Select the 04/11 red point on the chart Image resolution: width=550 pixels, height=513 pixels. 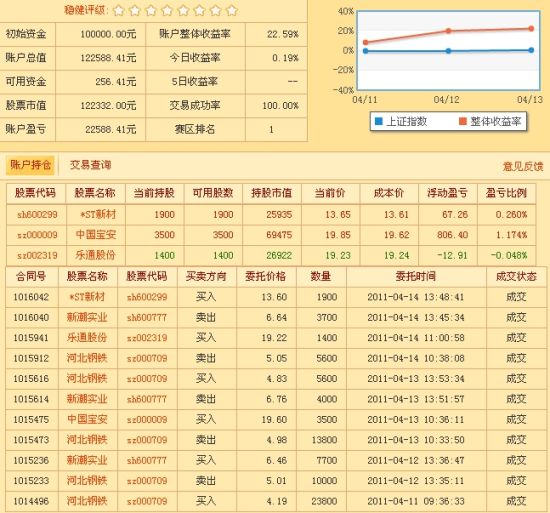(365, 42)
